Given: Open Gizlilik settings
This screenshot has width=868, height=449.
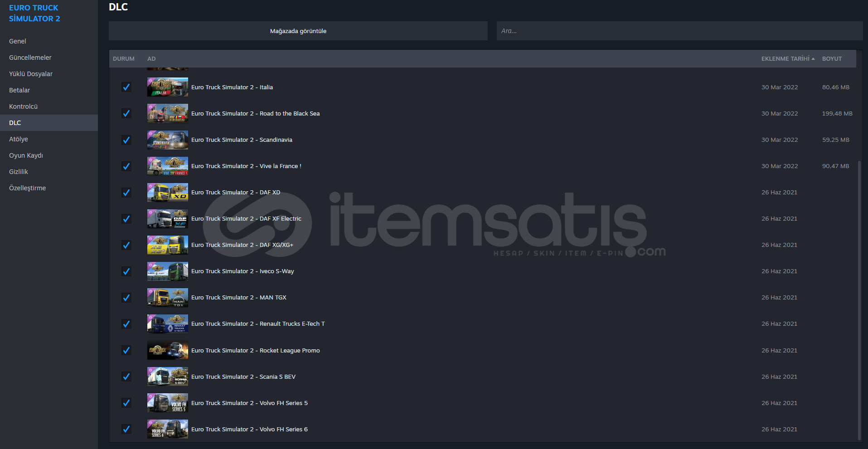Looking at the screenshot, I should coord(49,172).
